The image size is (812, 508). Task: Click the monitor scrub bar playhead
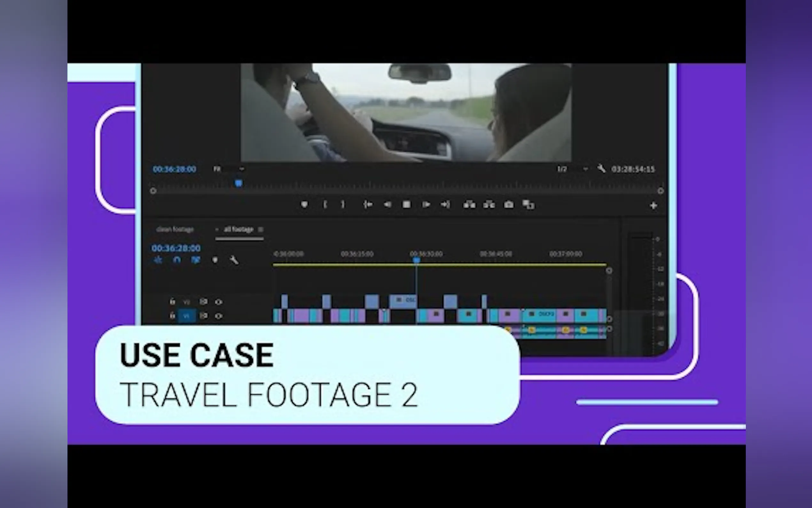[238, 183]
